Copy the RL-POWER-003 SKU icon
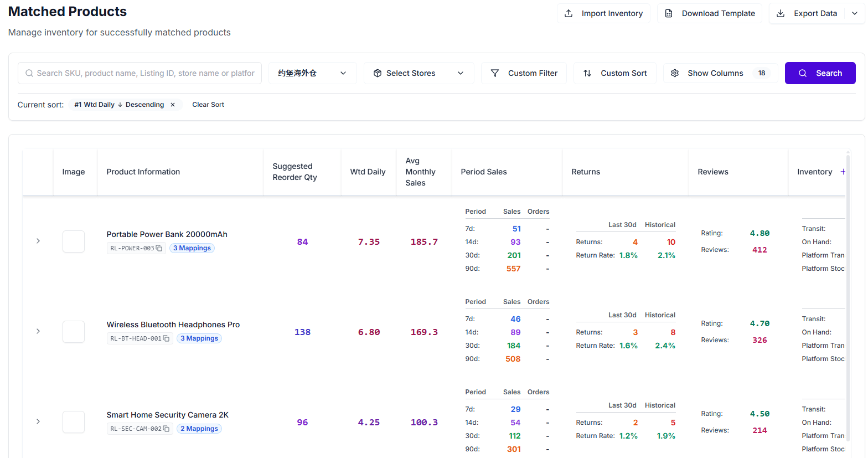Image resolution: width=868 pixels, height=458 pixels. (159, 248)
